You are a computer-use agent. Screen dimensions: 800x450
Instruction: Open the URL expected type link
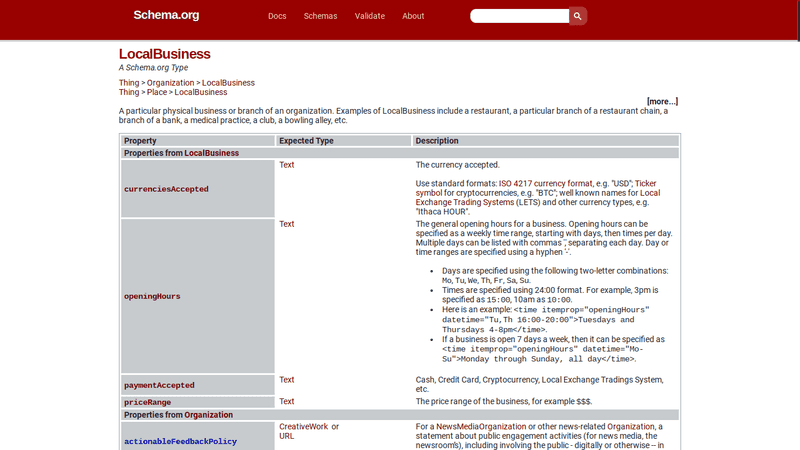click(286, 436)
